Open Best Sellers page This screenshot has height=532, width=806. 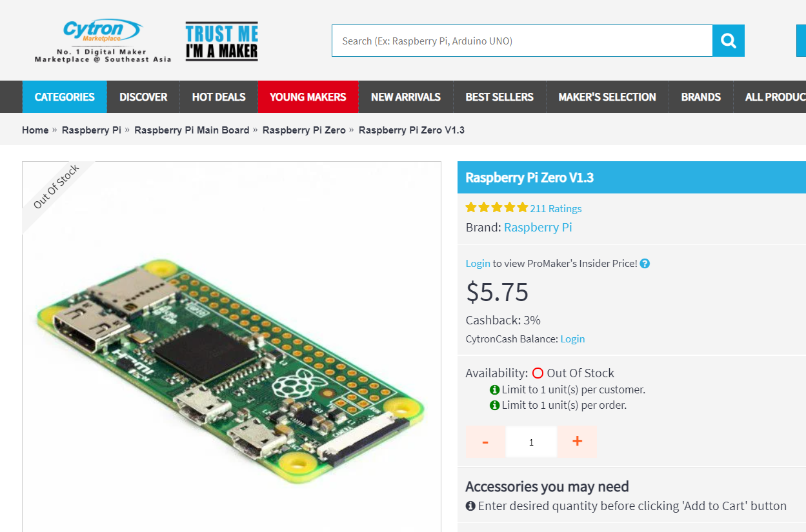coord(499,97)
